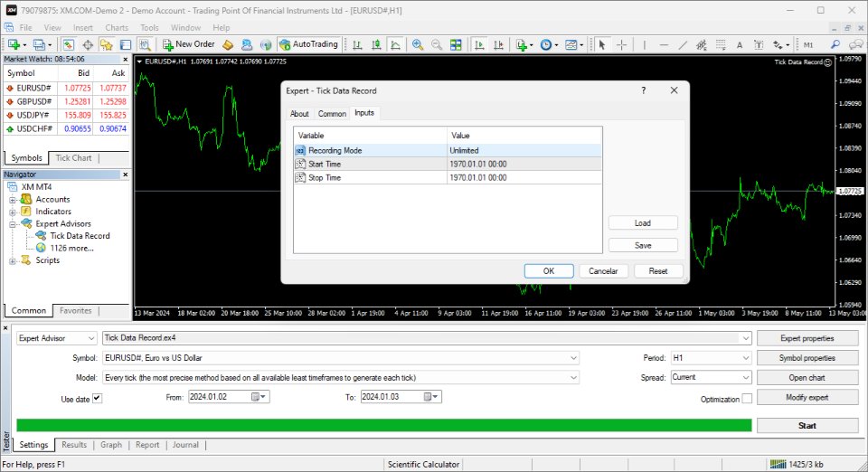Open the Spread dropdown
The image size is (868, 472).
click(x=711, y=377)
